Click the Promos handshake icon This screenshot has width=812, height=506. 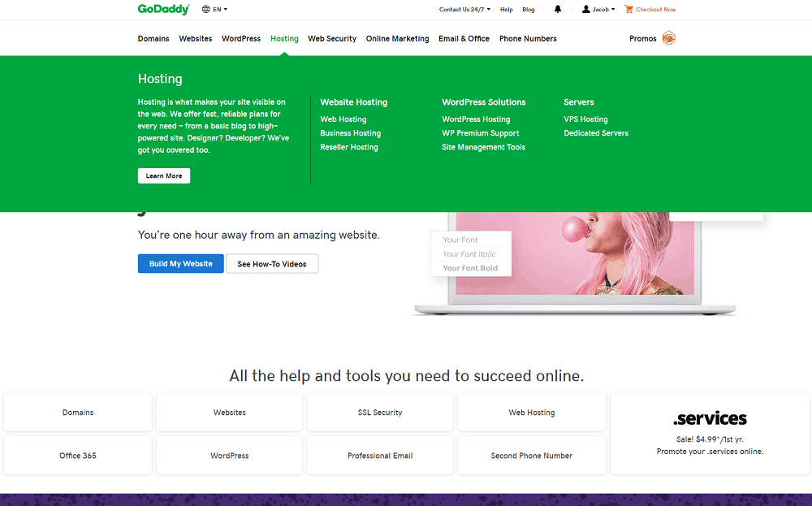(668, 38)
